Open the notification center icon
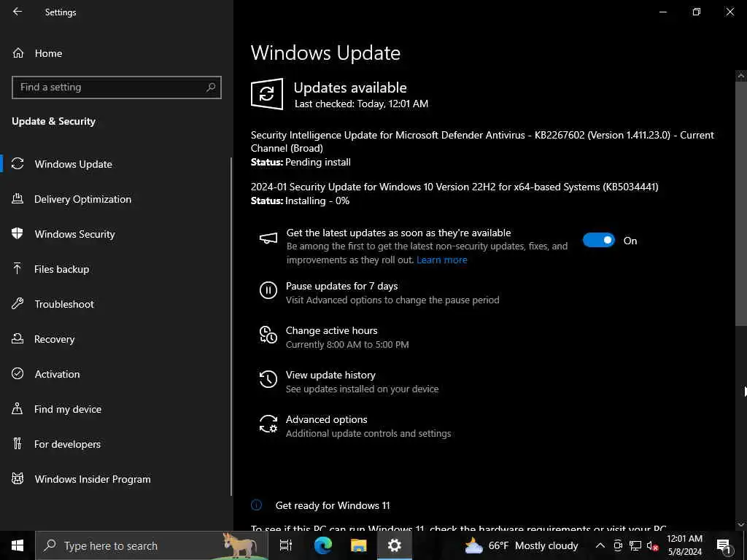 point(724,545)
